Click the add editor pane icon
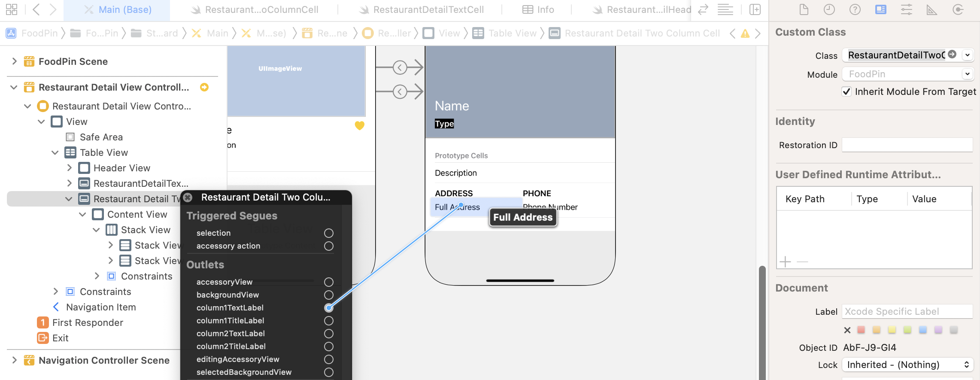The height and width of the screenshot is (380, 980). point(755,9)
